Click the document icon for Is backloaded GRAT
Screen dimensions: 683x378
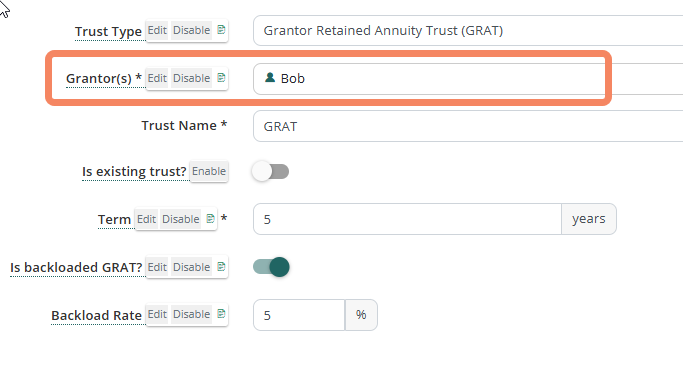[221, 267]
